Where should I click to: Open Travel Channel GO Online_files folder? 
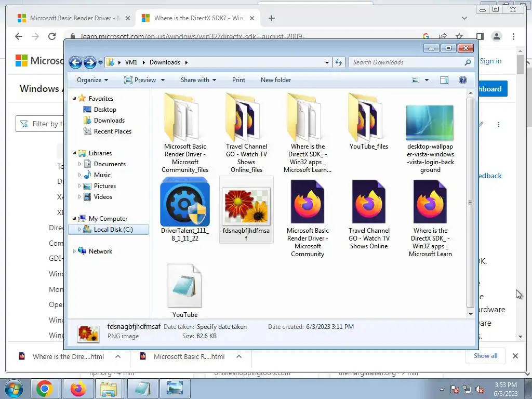[x=246, y=117]
